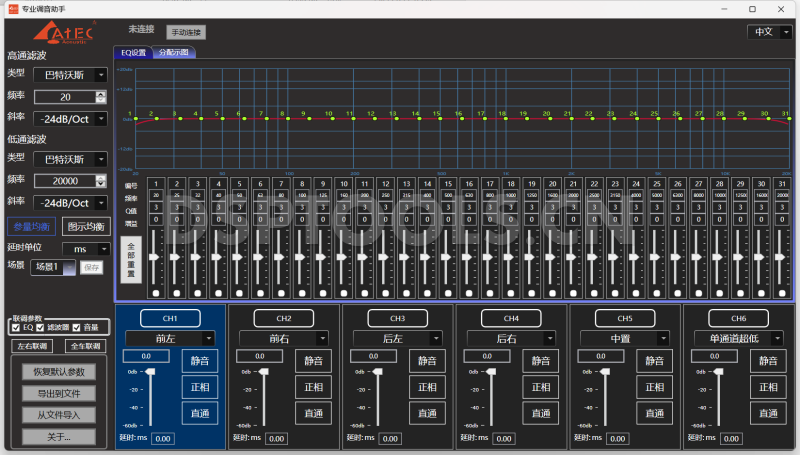Switch to the 分配示图 tab

click(x=173, y=52)
